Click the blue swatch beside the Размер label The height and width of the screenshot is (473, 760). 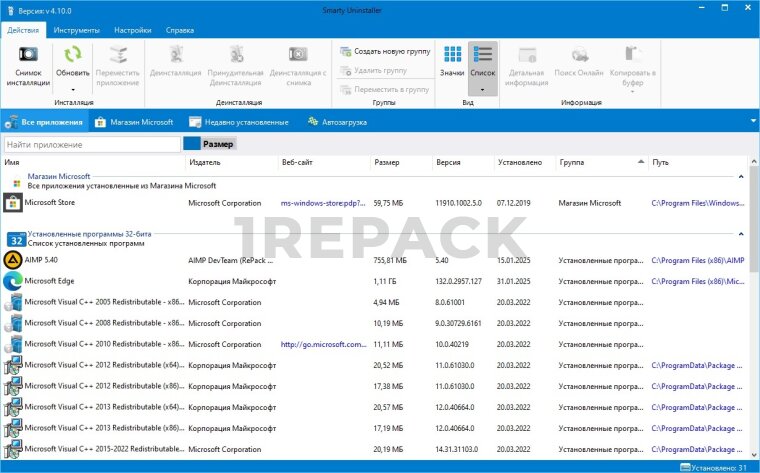point(191,144)
